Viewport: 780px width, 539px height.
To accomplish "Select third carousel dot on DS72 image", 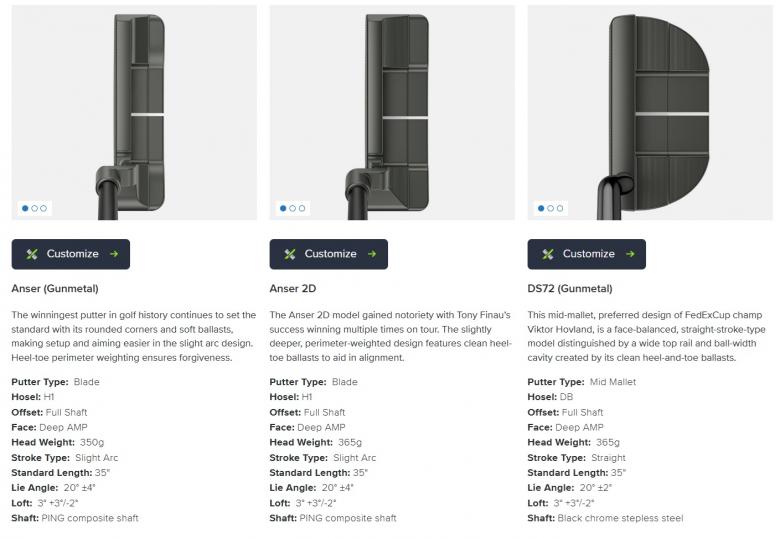I will 560,208.
